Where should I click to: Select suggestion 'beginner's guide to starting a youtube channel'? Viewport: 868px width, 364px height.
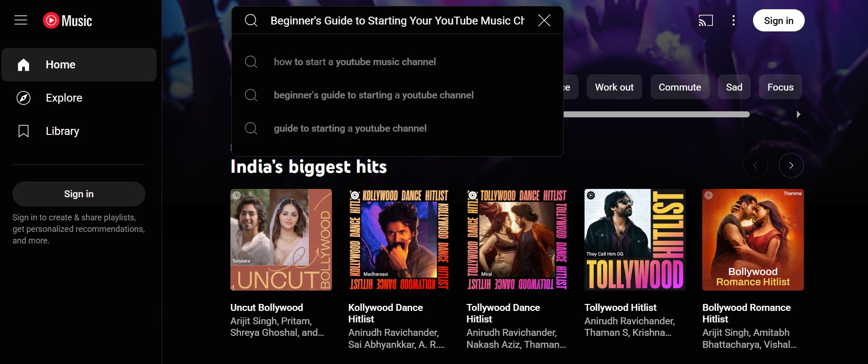(397, 95)
